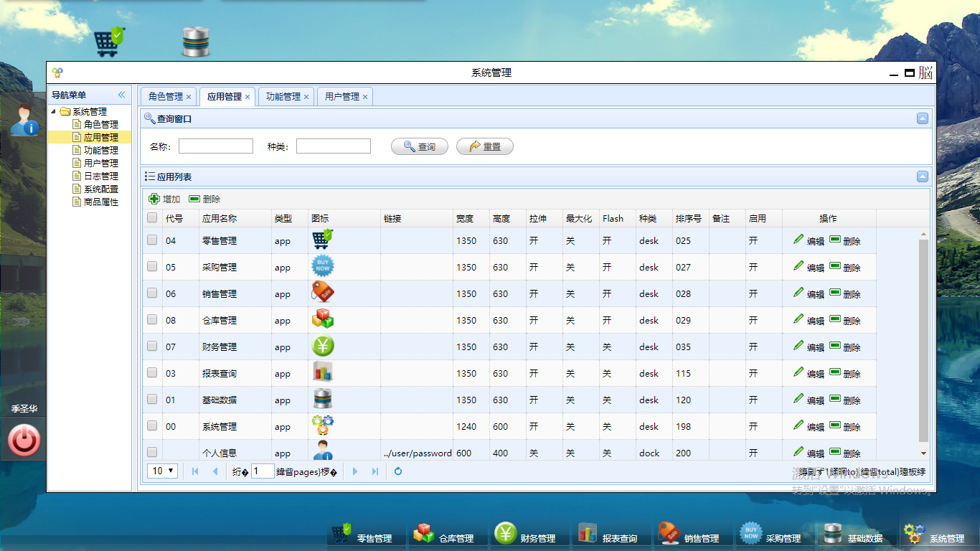Image resolution: width=980 pixels, height=551 pixels.
Task: Click the 财务管理 row yen icon
Action: point(323,346)
